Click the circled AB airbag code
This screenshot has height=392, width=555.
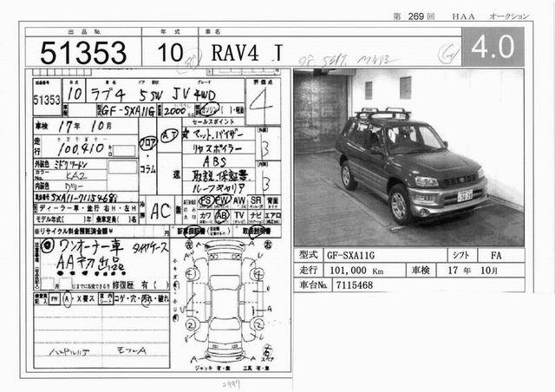[x=222, y=215]
